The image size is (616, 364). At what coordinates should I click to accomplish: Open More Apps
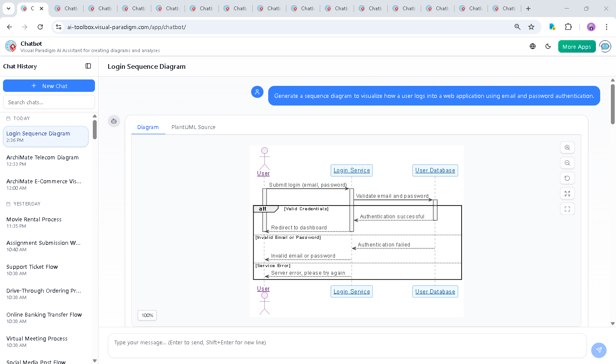[x=577, y=46]
